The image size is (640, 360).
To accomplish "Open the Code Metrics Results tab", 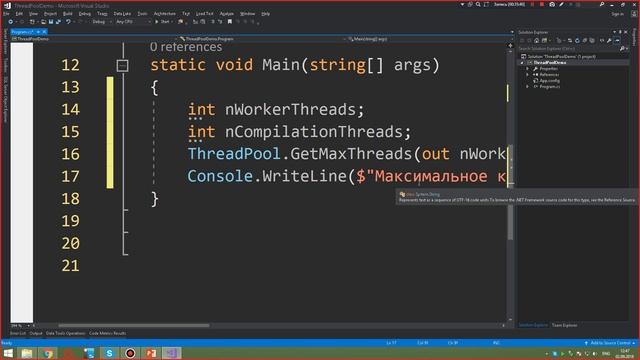I will pos(107,333).
